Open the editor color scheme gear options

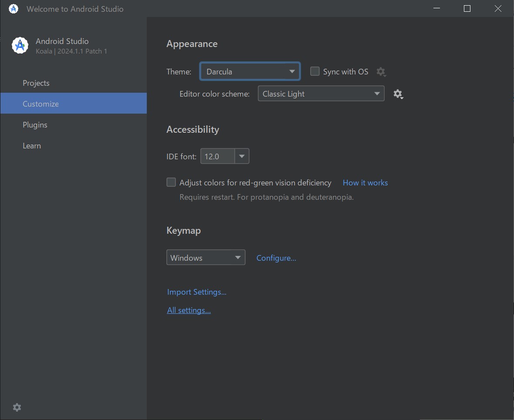(398, 94)
